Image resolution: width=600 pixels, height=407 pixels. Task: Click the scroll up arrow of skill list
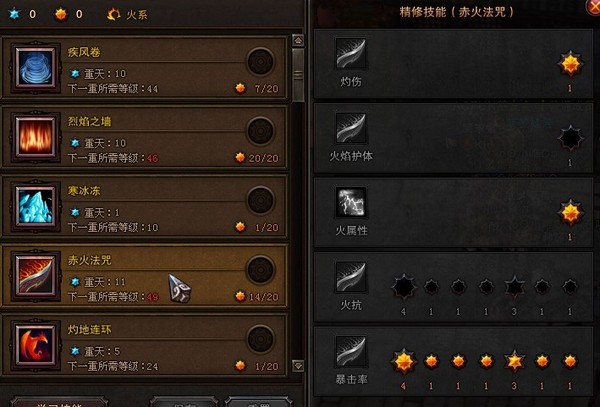(x=298, y=40)
